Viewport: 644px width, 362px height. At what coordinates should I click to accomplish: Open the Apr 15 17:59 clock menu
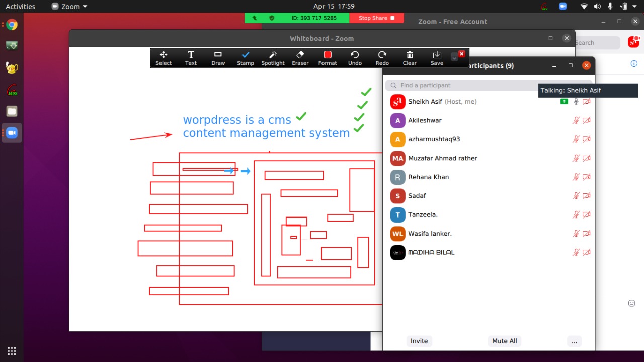point(334,7)
